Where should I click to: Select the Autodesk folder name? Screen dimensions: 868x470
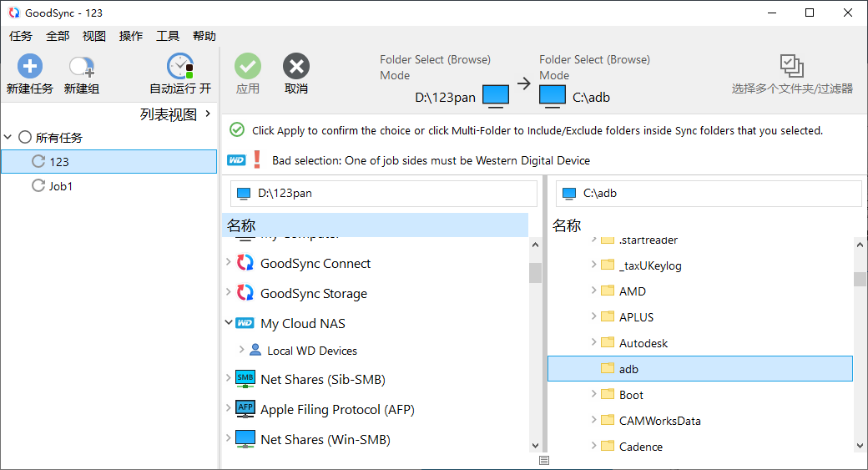(643, 343)
